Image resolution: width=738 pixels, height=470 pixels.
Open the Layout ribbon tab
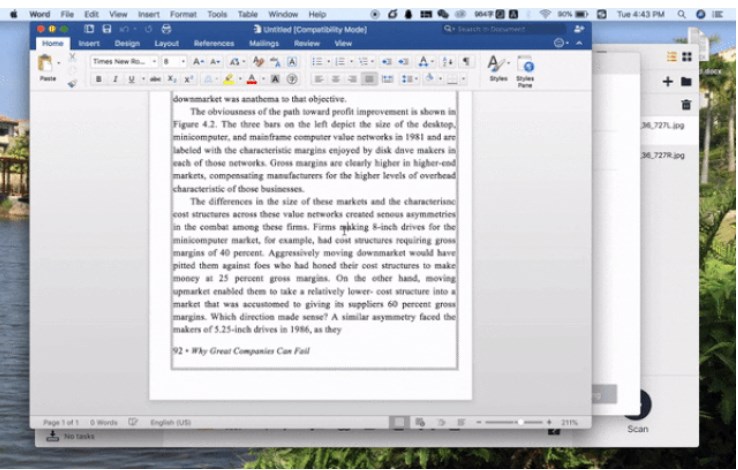(x=166, y=43)
